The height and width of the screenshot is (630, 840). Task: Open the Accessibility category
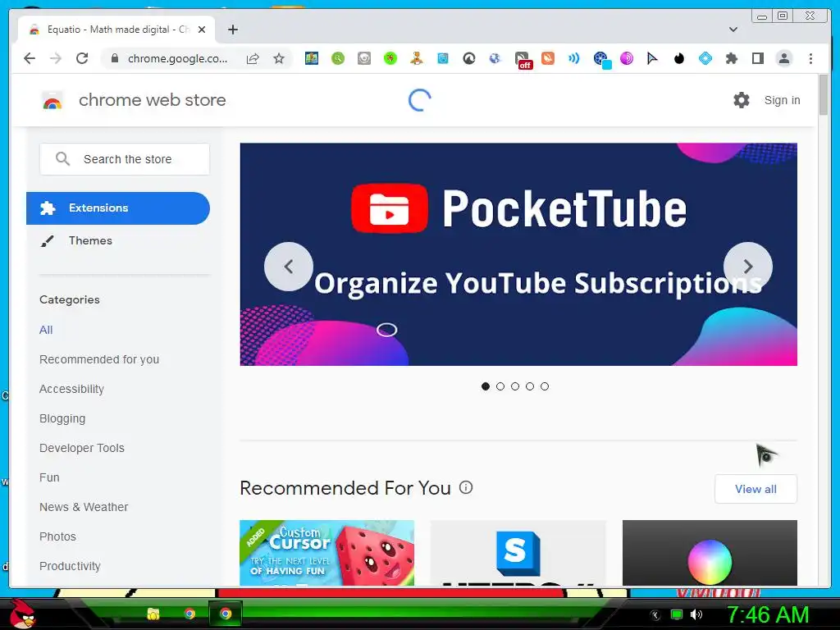coord(72,389)
